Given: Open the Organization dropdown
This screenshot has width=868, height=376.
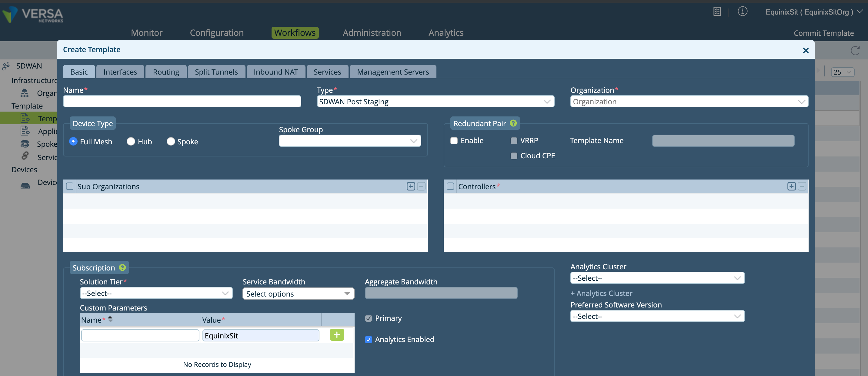Looking at the screenshot, I should (689, 102).
